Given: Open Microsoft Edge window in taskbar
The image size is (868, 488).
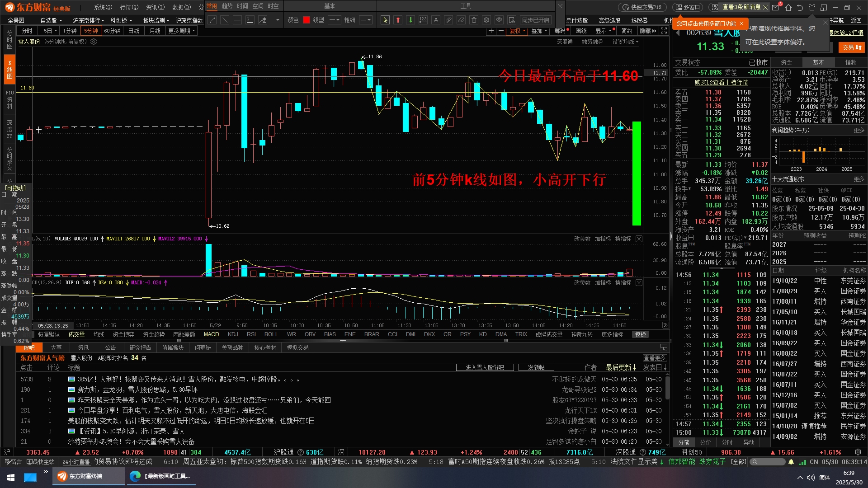Looking at the screenshot, I should tap(161, 476).
